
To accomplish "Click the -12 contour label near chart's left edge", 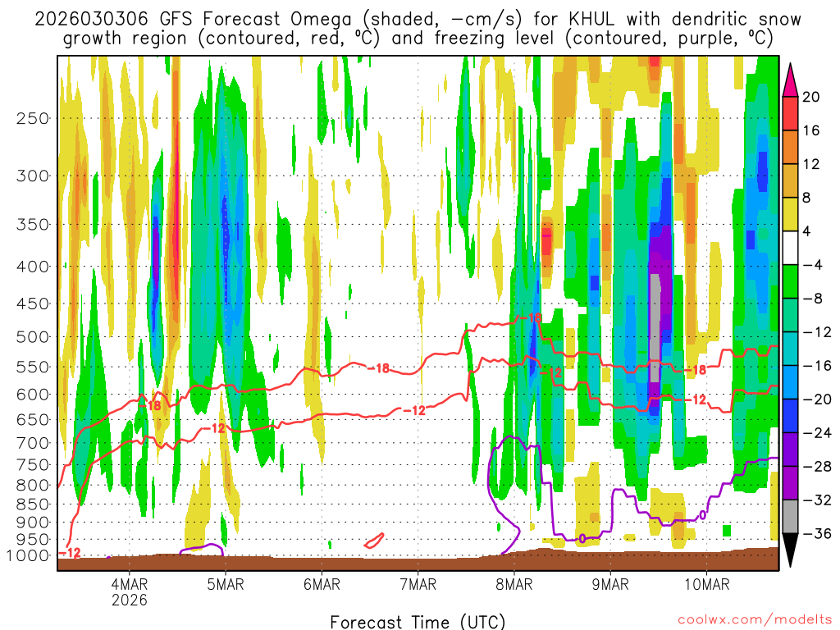I will point(70,553).
